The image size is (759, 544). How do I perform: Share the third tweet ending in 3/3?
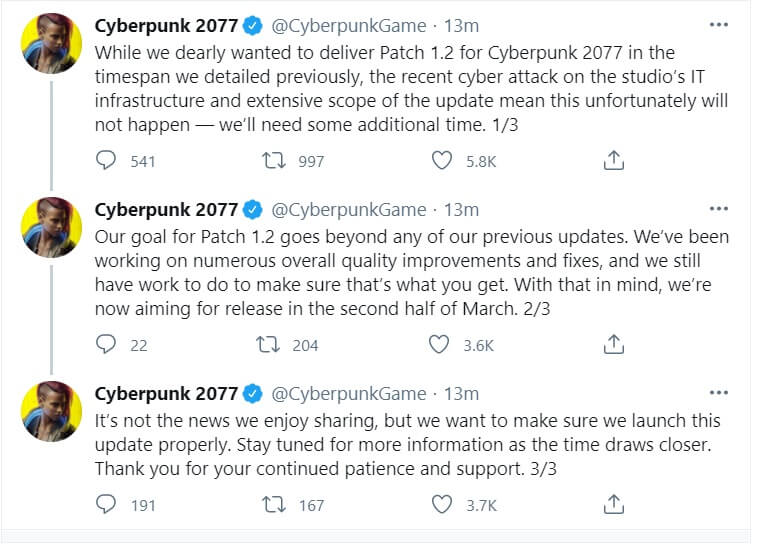616,505
